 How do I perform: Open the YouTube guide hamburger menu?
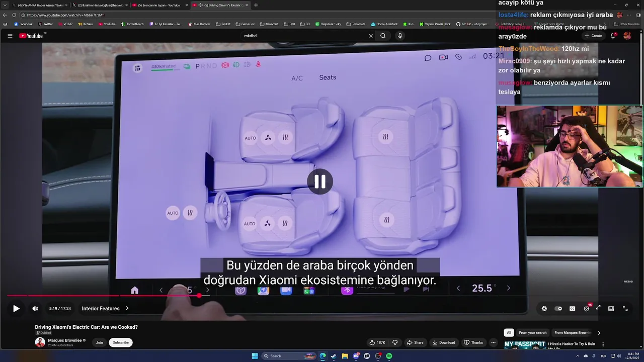tap(10, 36)
